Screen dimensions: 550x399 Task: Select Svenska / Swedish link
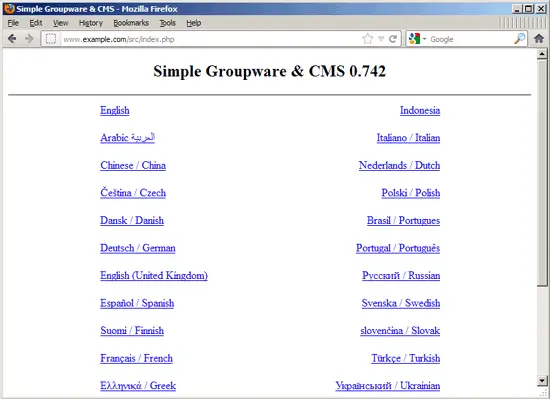[401, 303]
